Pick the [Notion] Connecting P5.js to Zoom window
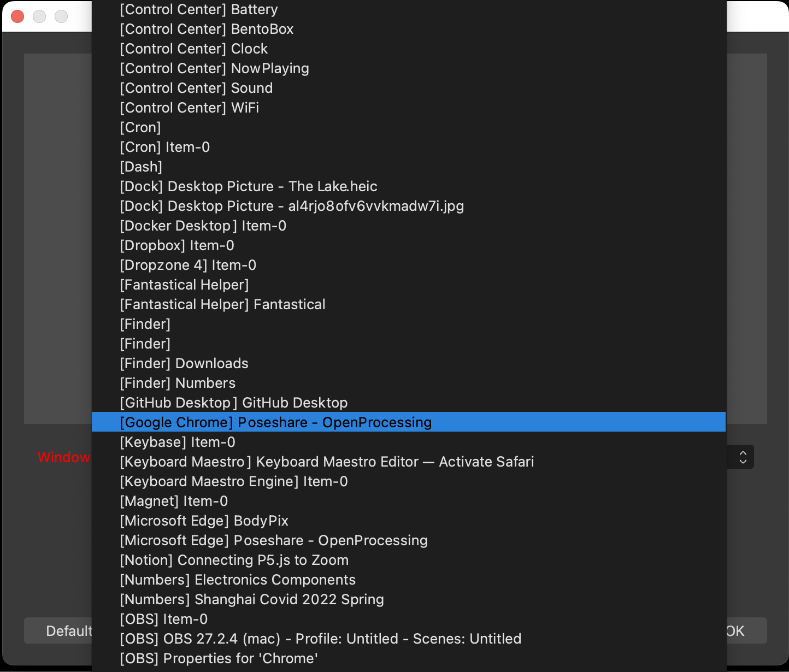 pyautogui.click(x=234, y=560)
